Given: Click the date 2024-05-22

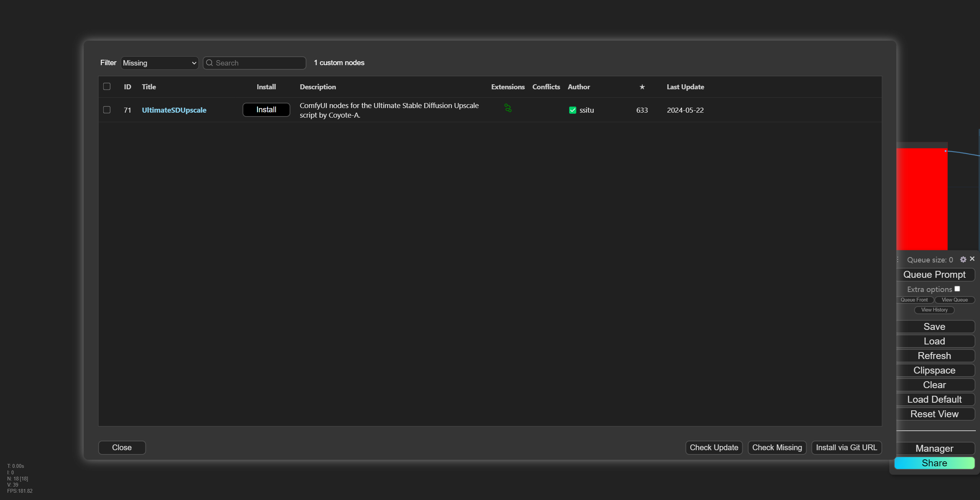Looking at the screenshot, I should [685, 110].
